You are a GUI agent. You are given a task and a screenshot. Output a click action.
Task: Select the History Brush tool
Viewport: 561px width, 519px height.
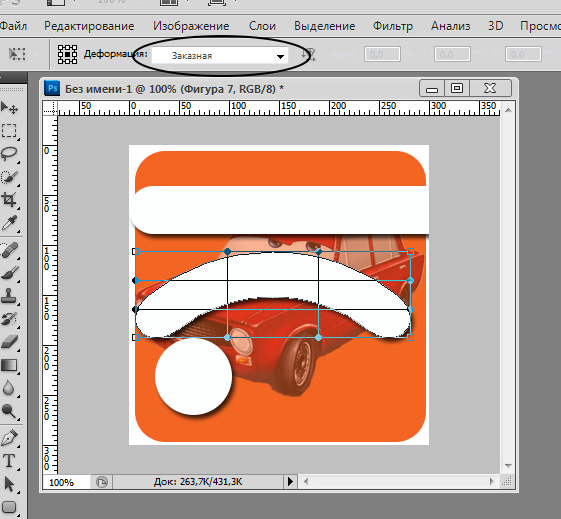[9, 319]
